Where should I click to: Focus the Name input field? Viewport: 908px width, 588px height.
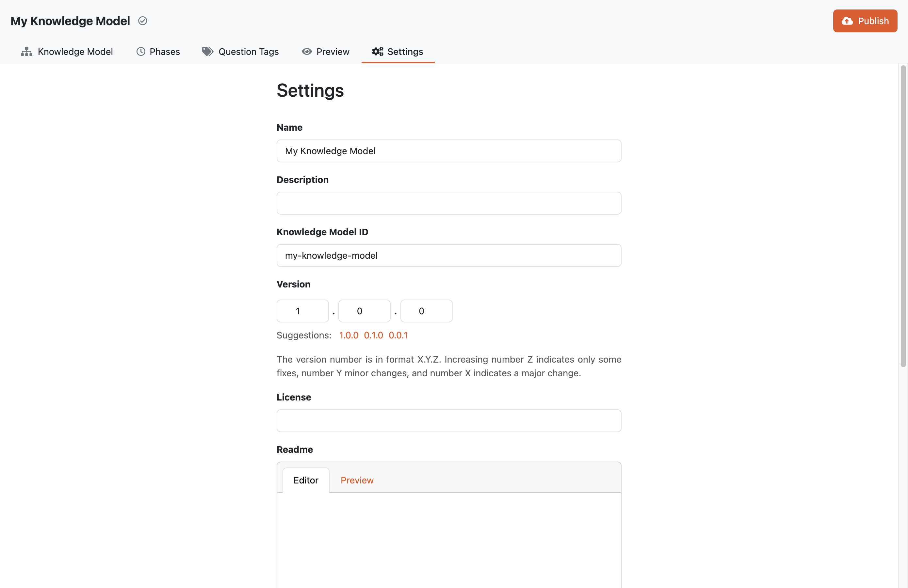(449, 151)
